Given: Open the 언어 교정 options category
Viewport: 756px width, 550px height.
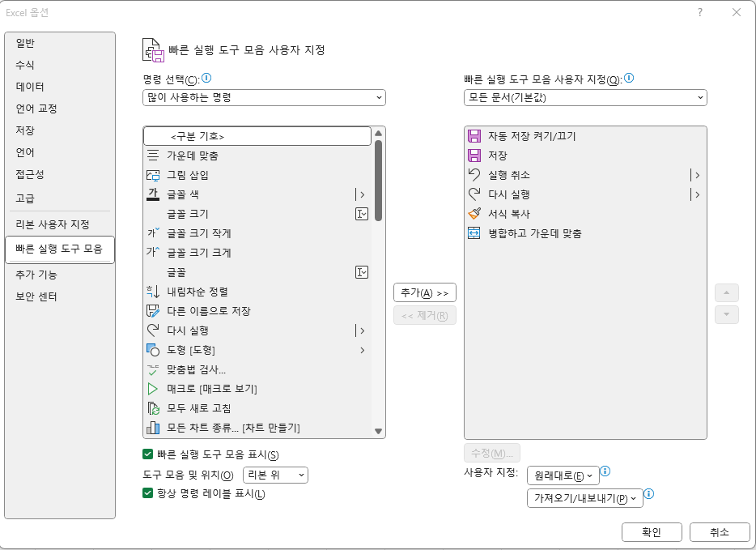Looking at the screenshot, I should [60, 109].
